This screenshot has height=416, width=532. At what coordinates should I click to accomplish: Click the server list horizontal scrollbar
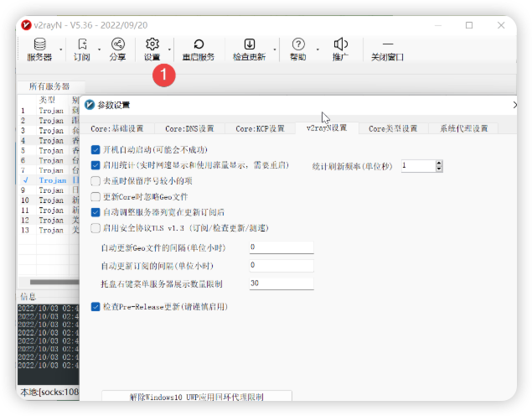tap(54, 282)
